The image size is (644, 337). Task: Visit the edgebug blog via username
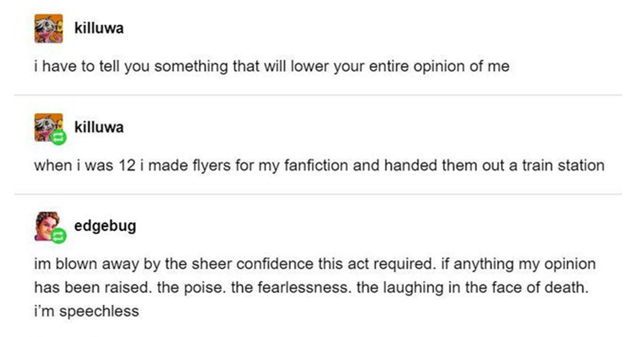tap(105, 226)
